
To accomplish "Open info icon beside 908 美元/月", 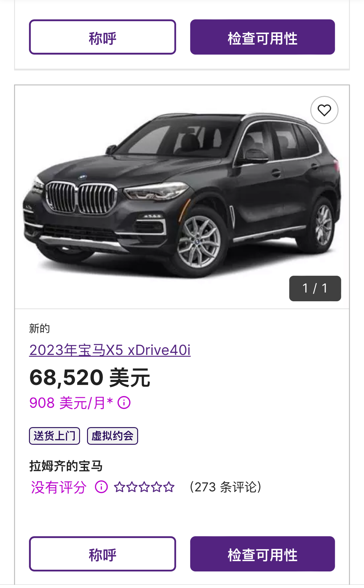I will point(124,403).
